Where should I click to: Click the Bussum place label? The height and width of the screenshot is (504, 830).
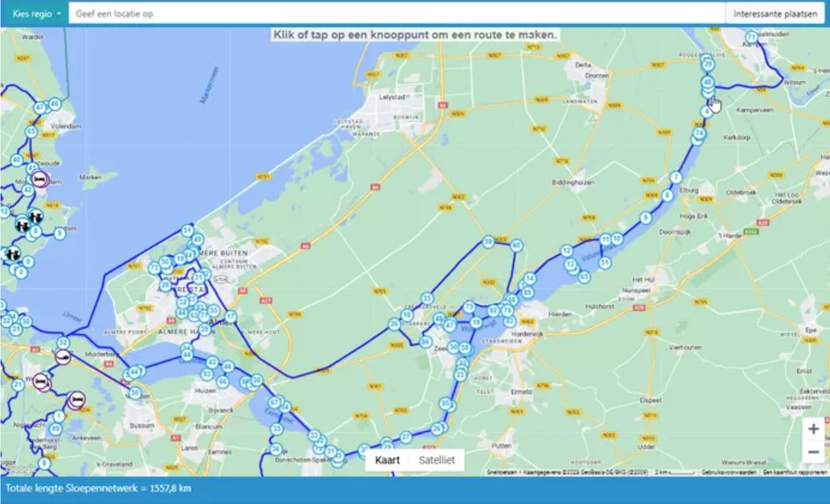pyautogui.click(x=141, y=426)
